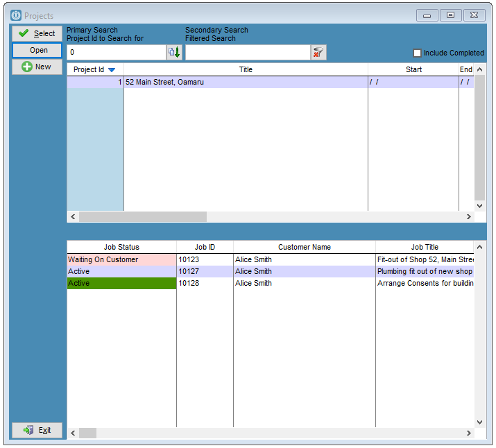Click projects list horizontal scrollbar right arrow

(x=468, y=216)
